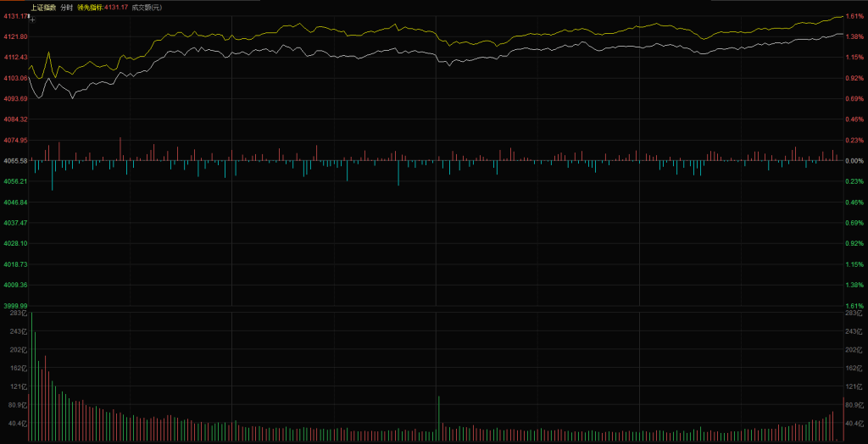Click the last volume bar at session close

pyautogui.click(x=843, y=419)
